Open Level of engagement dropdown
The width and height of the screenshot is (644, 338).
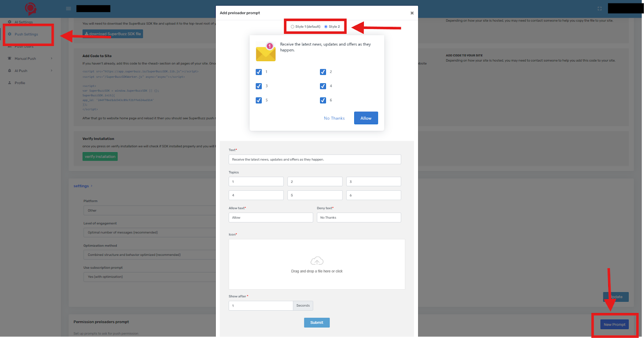(150, 232)
